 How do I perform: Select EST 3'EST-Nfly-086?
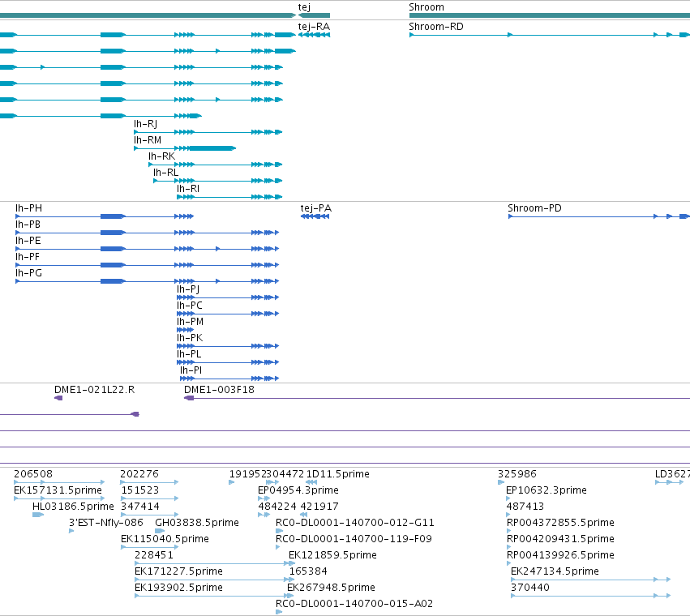[106, 523]
